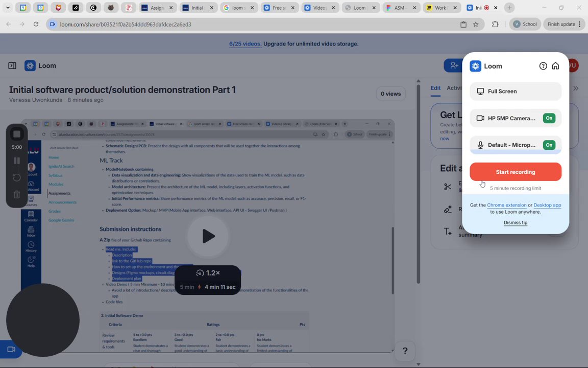Viewport: 588px width, 368px height.
Task: Click the invite people button in the header
Action: 454,66
